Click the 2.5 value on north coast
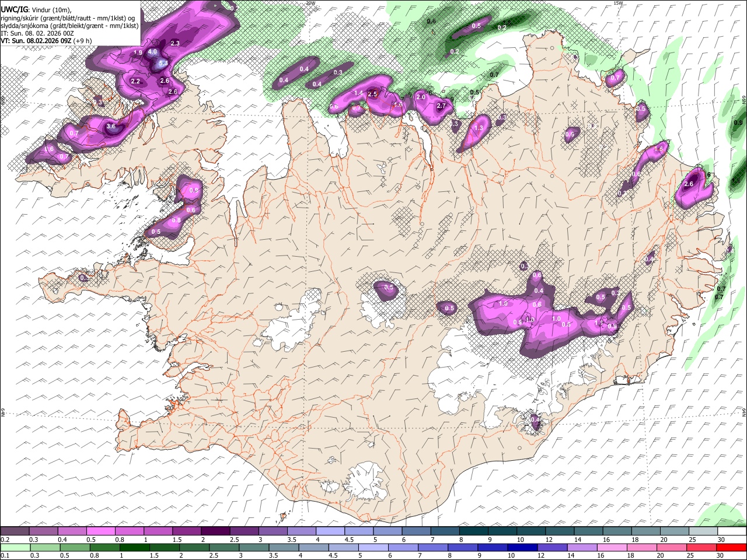This screenshot has height=560, width=747. 373,94
